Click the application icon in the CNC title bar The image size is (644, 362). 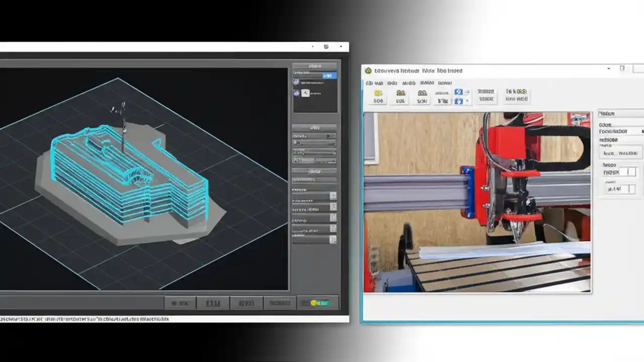[x=368, y=70]
